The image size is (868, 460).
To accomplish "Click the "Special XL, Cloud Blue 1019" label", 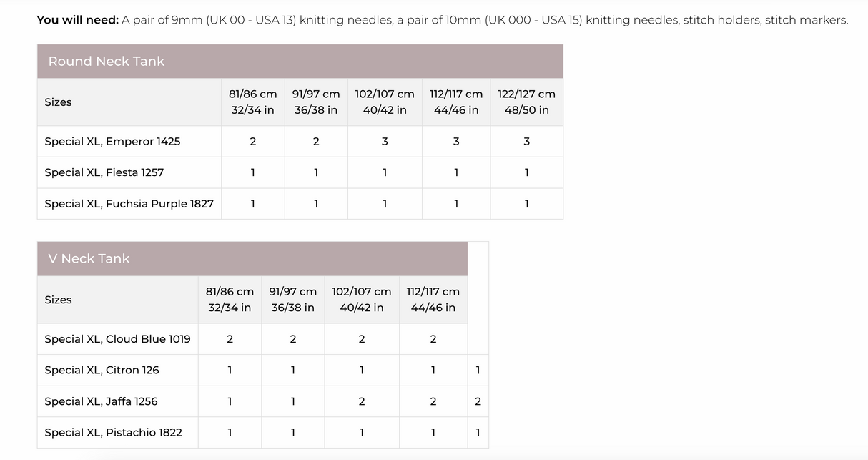I will tap(117, 339).
